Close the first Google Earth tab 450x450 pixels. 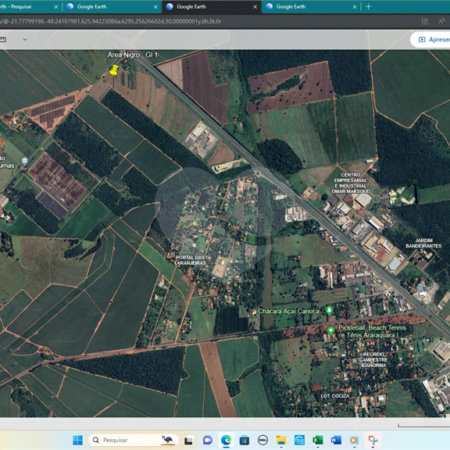pyautogui.click(x=155, y=7)
